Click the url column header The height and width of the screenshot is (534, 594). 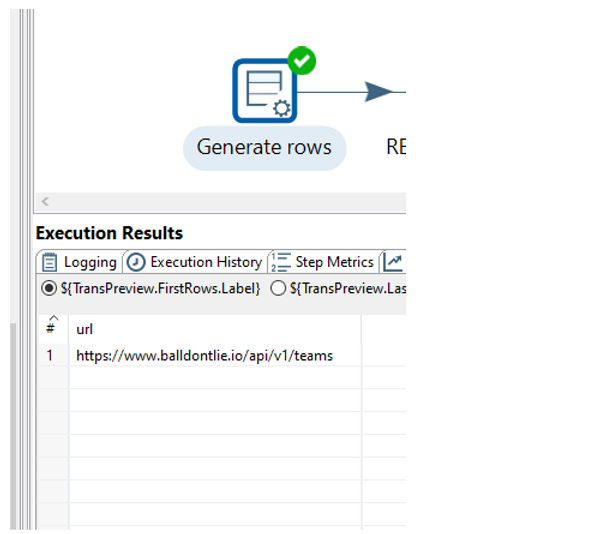click(x=215, y=329)
